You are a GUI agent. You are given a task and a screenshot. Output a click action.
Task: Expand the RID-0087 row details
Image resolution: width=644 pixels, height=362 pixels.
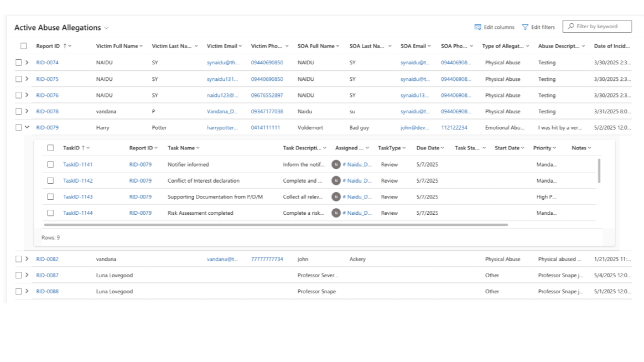point(27,275)
